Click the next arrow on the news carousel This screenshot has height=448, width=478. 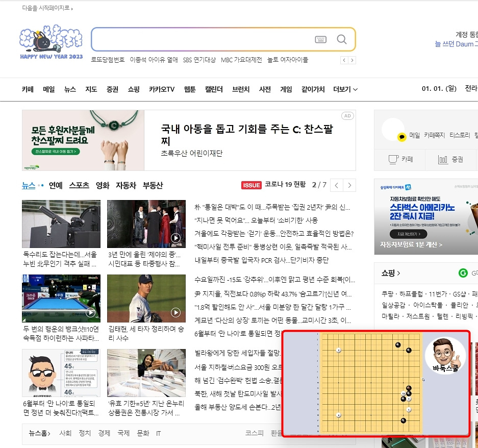(x=350, y=185)
